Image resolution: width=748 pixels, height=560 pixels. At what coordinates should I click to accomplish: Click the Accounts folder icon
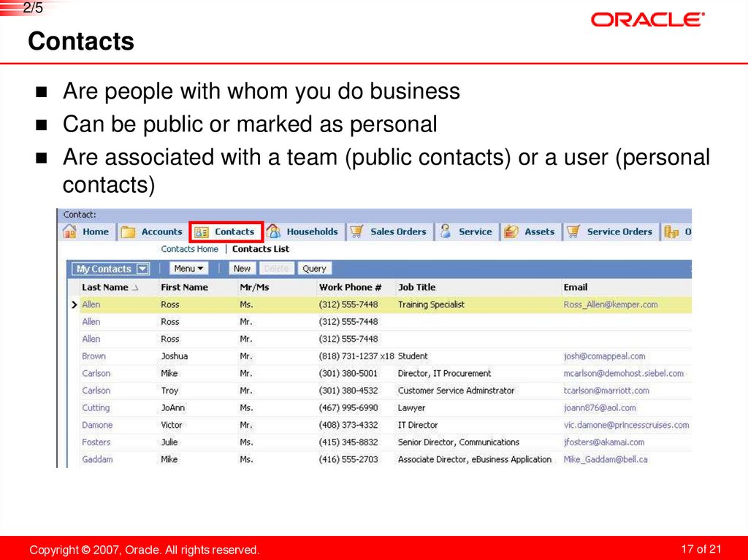[129, 232]
